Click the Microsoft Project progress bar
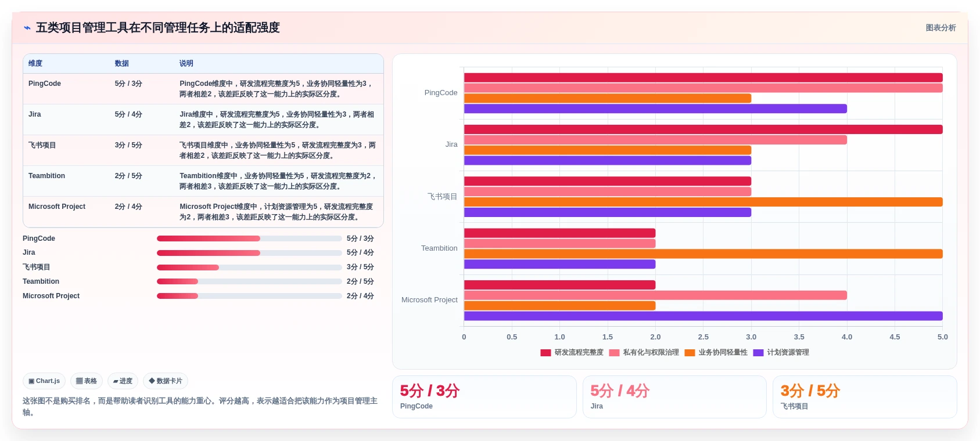Screen dimensions: 980x441 coord(249,296)
